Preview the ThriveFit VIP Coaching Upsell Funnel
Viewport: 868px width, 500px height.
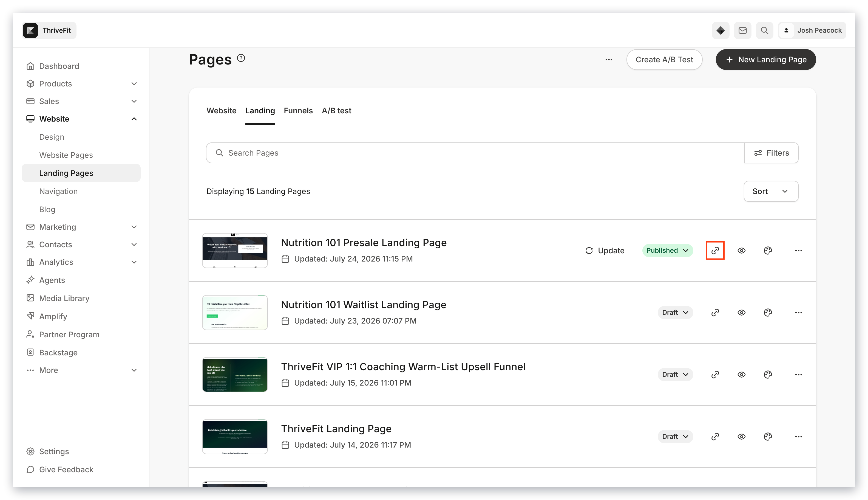coord(741,374)
